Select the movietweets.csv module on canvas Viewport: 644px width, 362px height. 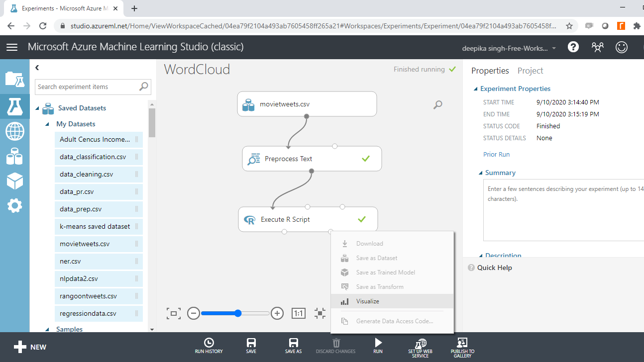coord(307,104)
